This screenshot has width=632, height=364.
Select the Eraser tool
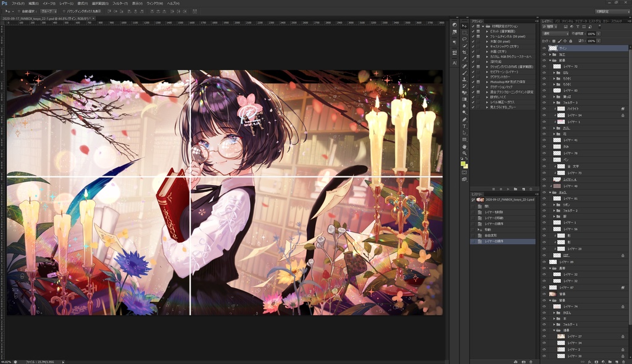click(x=464, y=93)
